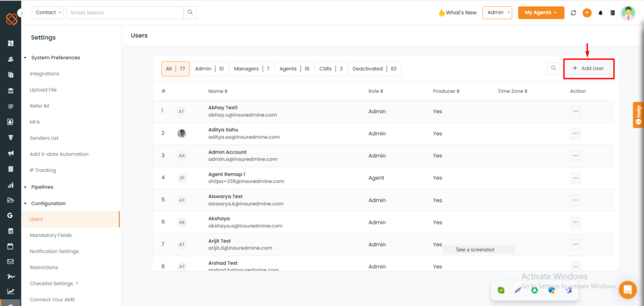Open Notification Settings page

pyautogui.click(x=54, y=251)
